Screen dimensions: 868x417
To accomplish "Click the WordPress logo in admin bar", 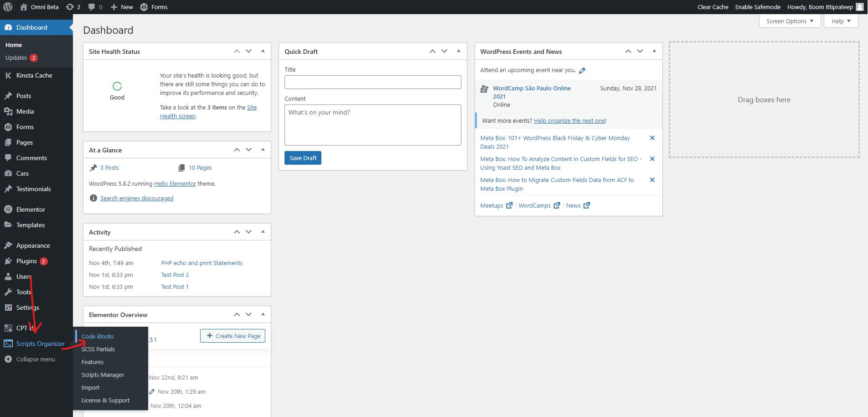I will [8, 7].
